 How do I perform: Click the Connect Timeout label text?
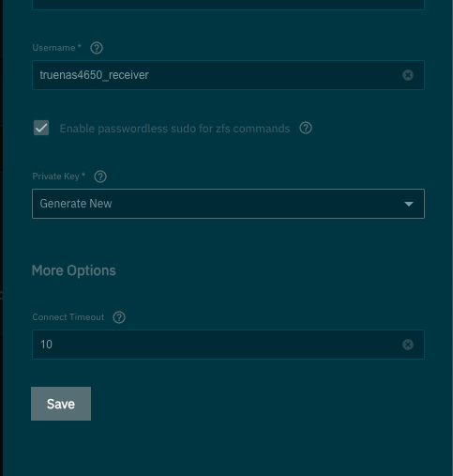click(68, 317)
